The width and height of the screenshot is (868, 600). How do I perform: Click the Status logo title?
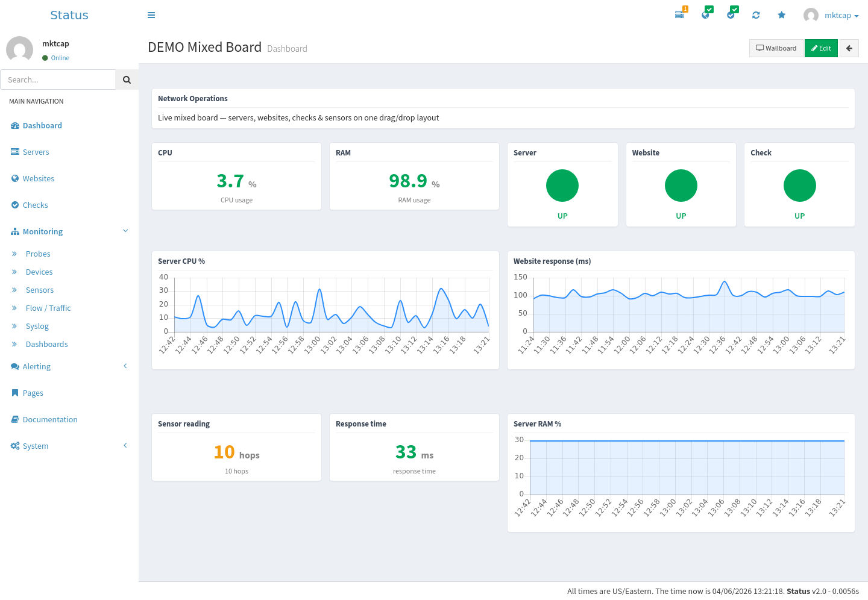point(69,15)
